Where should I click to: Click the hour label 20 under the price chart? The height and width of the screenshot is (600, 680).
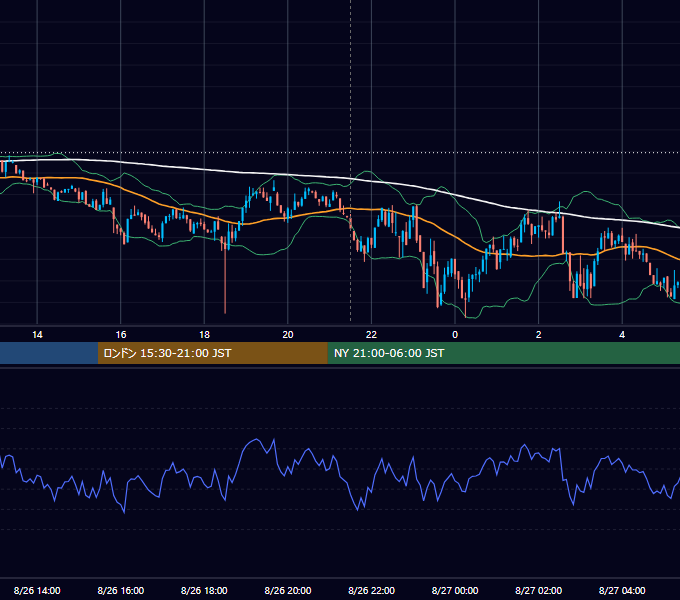[288, 334]
